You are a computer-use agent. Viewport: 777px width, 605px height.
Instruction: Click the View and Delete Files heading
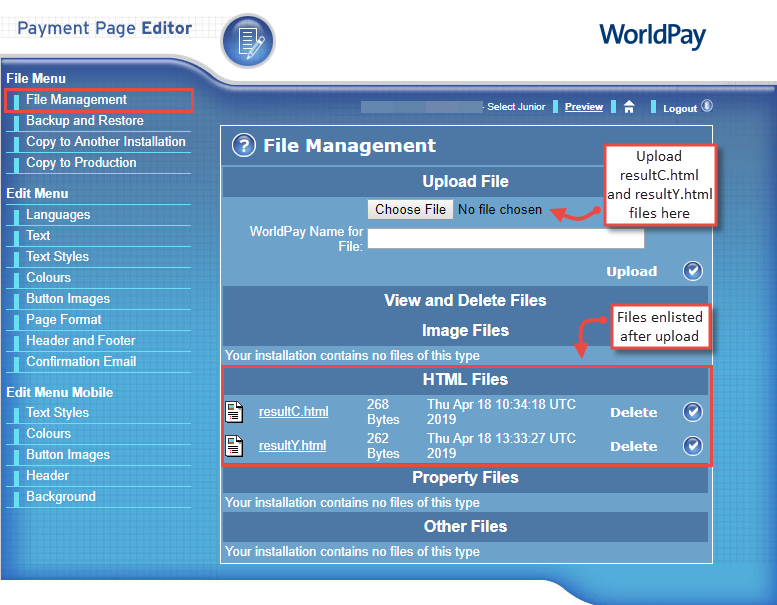[465, 300]
